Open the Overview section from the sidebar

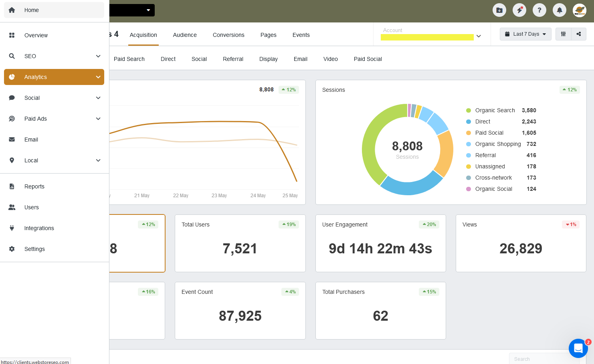(x=36, y=35)
